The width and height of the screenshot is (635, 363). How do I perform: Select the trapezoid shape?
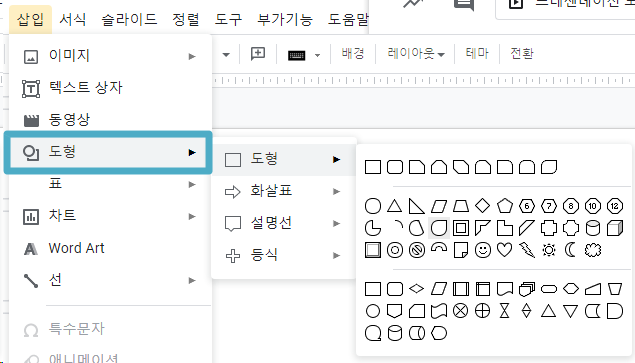point(460,206)
